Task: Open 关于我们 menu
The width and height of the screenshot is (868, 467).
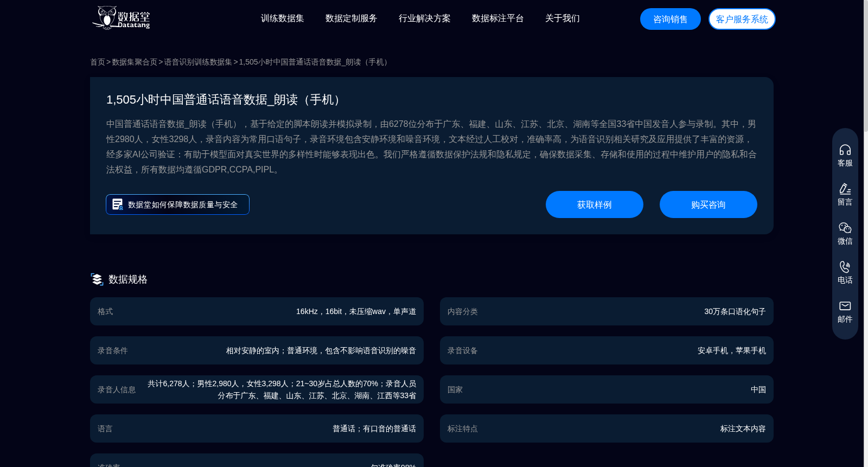Action: [x=562, y=18]
